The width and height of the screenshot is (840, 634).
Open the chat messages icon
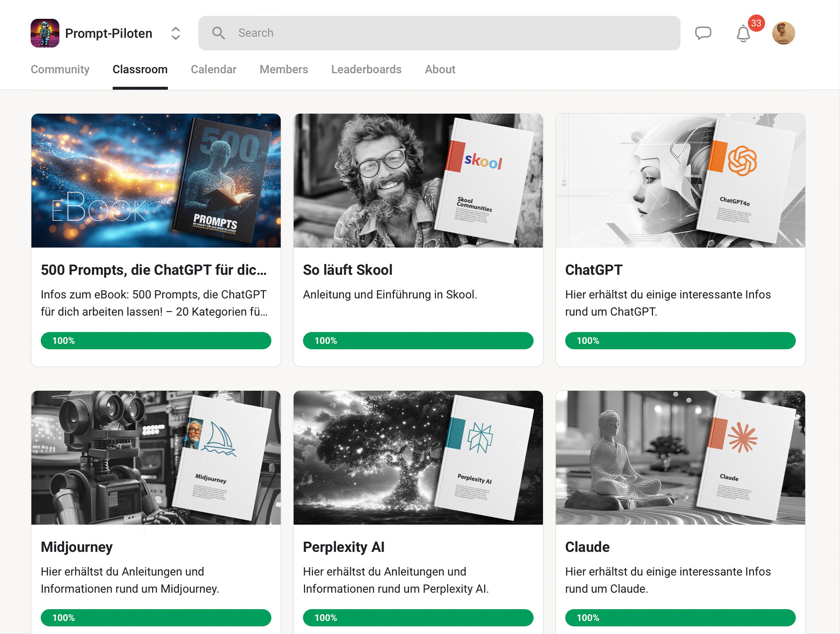click(x=703, y=33)
